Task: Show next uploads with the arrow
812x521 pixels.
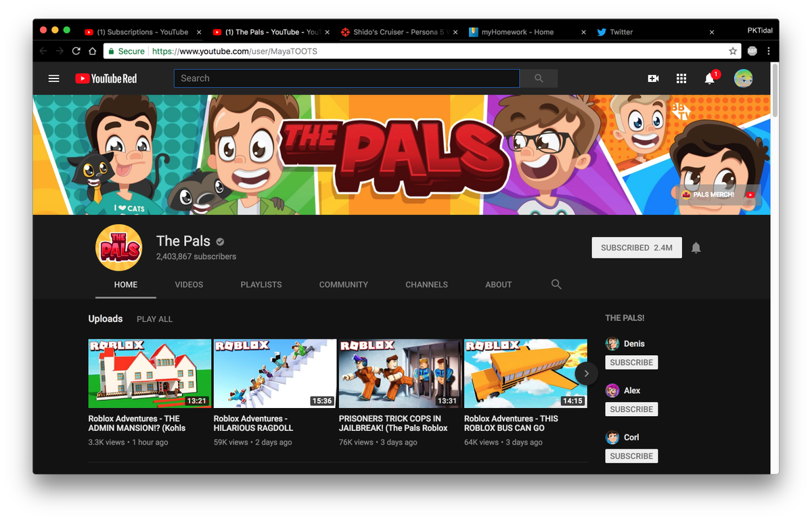Action: tap(586, 373)
